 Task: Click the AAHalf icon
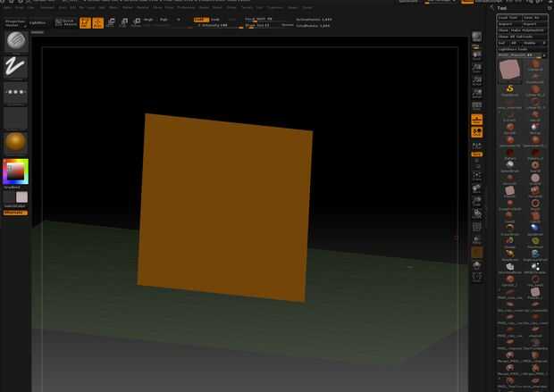tap(476, 93)
